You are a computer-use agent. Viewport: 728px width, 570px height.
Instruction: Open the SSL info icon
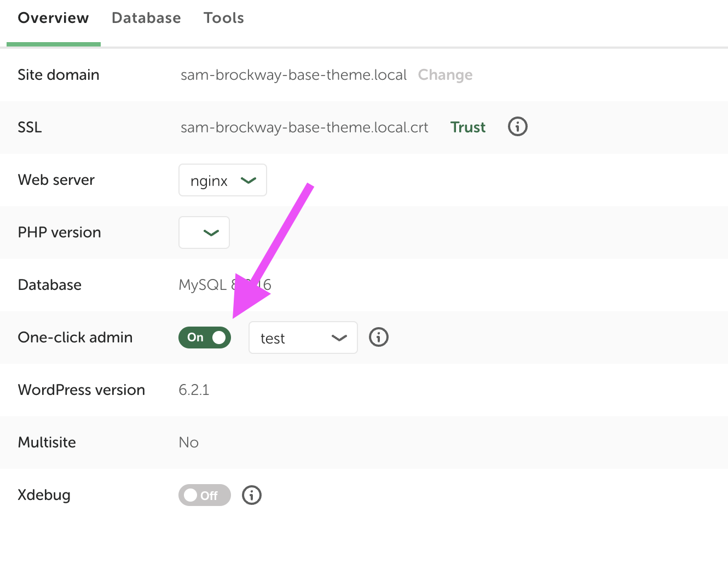(517, 127)
